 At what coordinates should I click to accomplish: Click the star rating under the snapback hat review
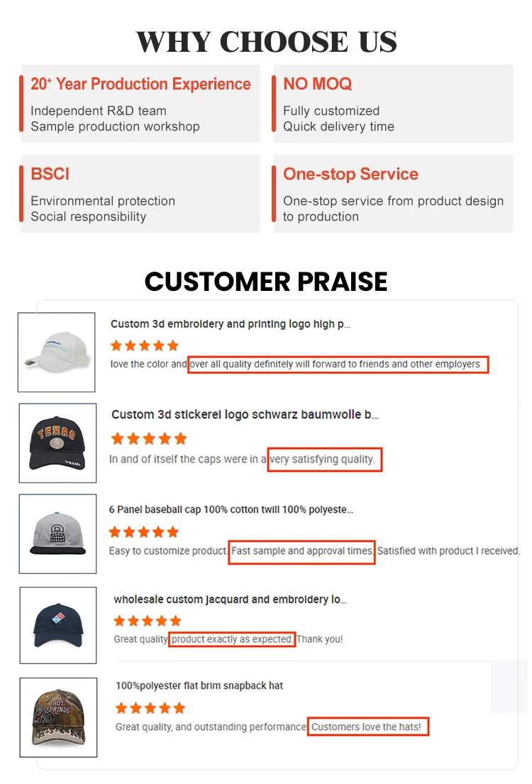[150, 708]
